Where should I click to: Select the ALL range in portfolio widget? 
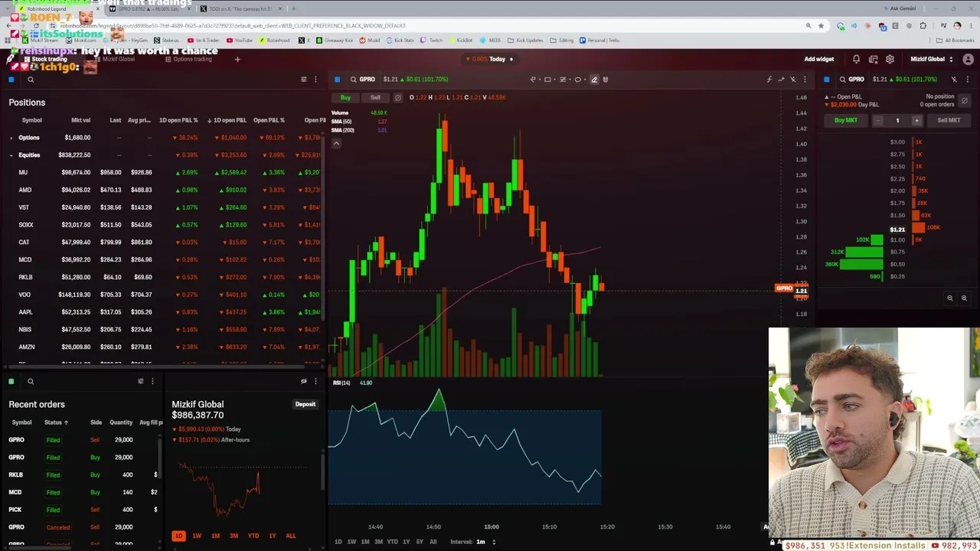[x=291, y=536]
